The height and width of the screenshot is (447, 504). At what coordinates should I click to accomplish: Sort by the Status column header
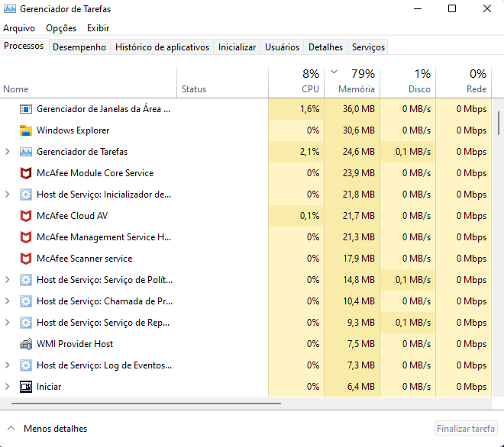[222, 82]
